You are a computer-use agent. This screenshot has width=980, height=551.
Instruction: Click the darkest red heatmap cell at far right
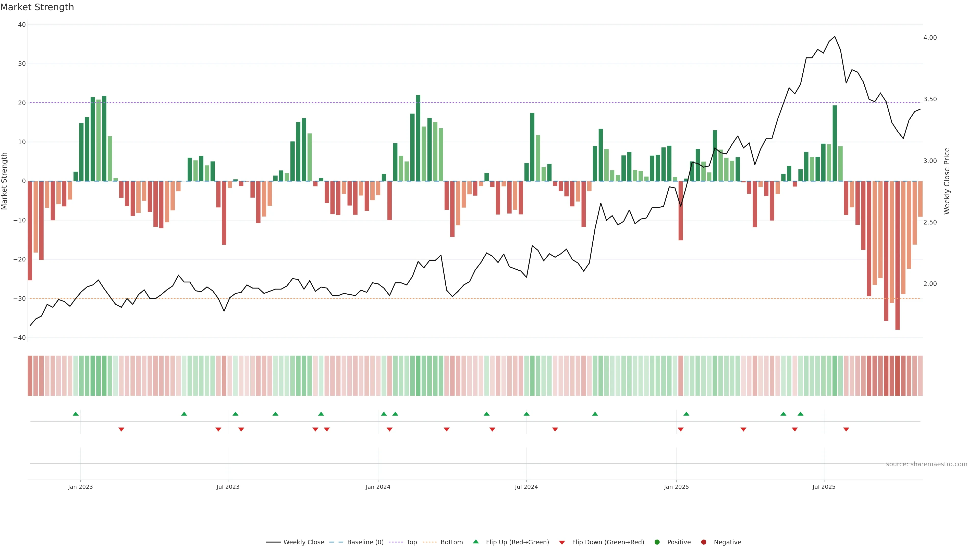pos(898,376)
